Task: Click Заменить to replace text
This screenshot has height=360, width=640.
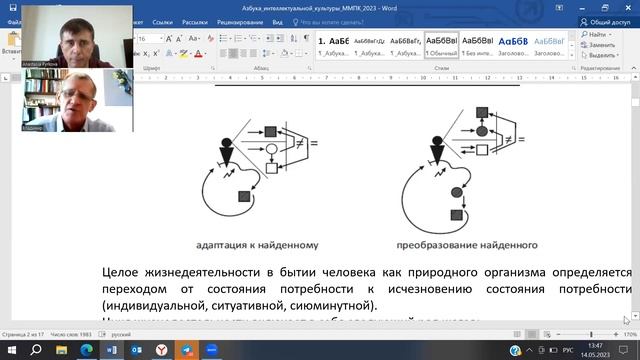Action: point(598,45)
